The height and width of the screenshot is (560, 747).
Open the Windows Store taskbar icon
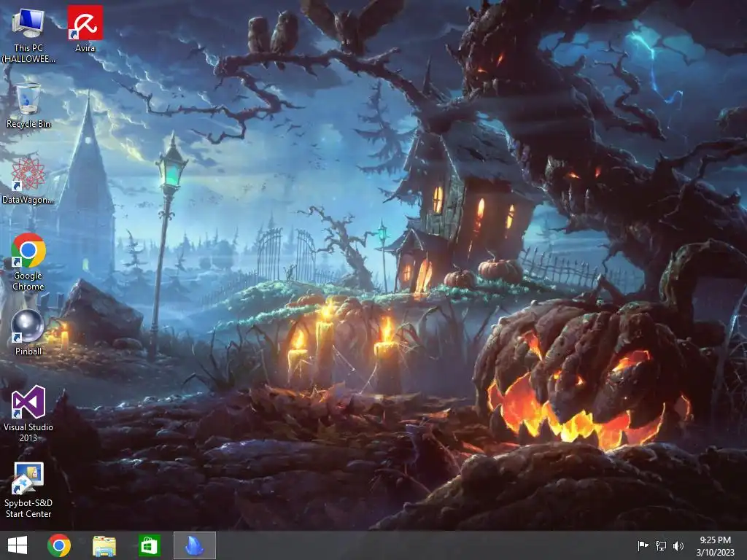coord(149,545)
